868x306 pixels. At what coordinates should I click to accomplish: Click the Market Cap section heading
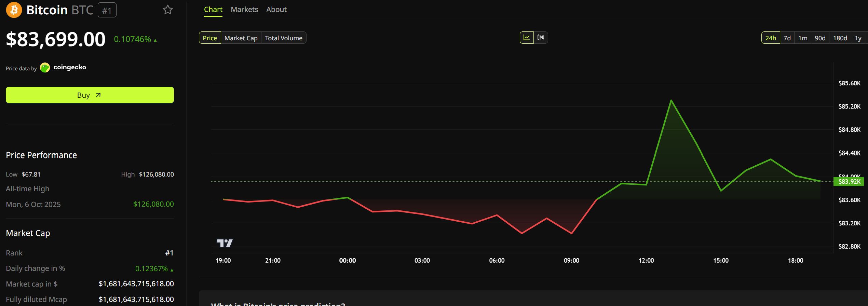pos(28,233)
